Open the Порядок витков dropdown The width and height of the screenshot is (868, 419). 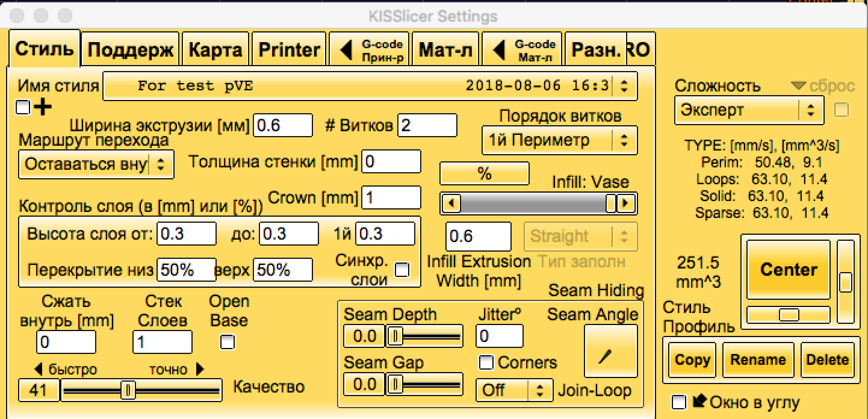point(559,141)
